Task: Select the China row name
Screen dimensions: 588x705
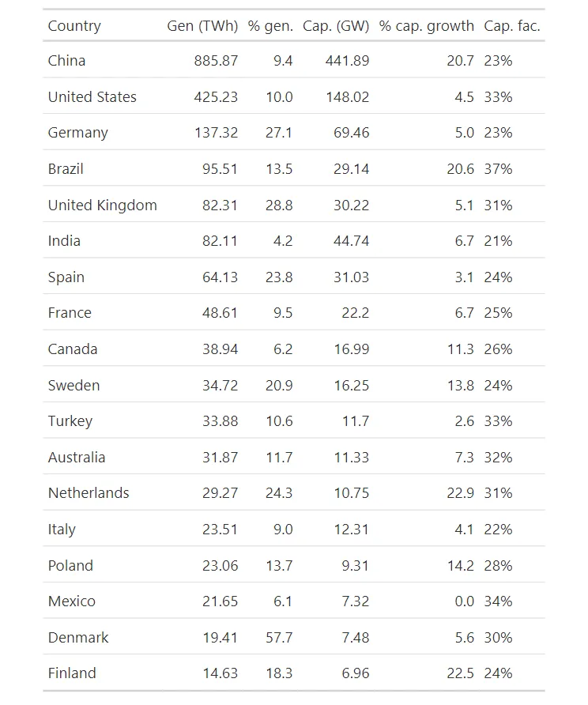Action: (66, 61)
